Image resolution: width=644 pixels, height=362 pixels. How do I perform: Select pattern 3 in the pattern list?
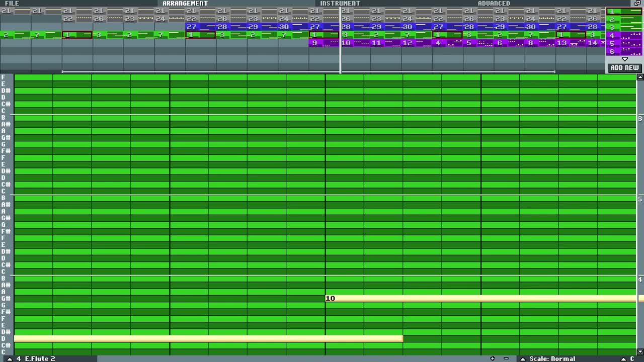coord(624,27)
